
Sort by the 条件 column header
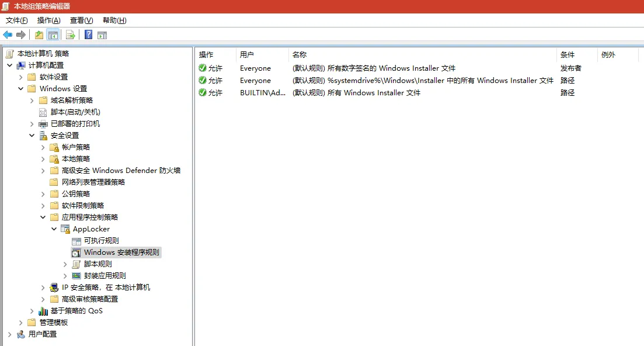click(x=577, y=55)
